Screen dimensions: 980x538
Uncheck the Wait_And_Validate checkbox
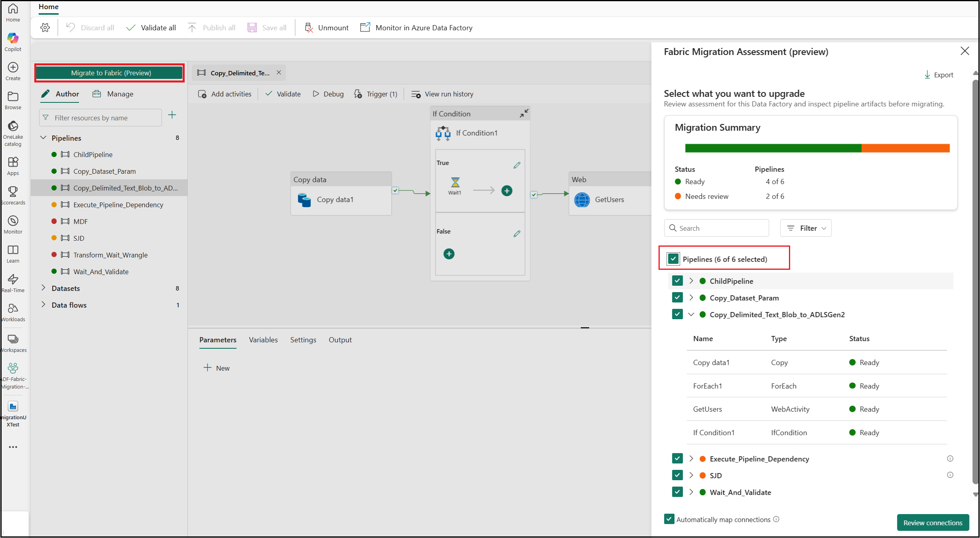pos(677,492)
